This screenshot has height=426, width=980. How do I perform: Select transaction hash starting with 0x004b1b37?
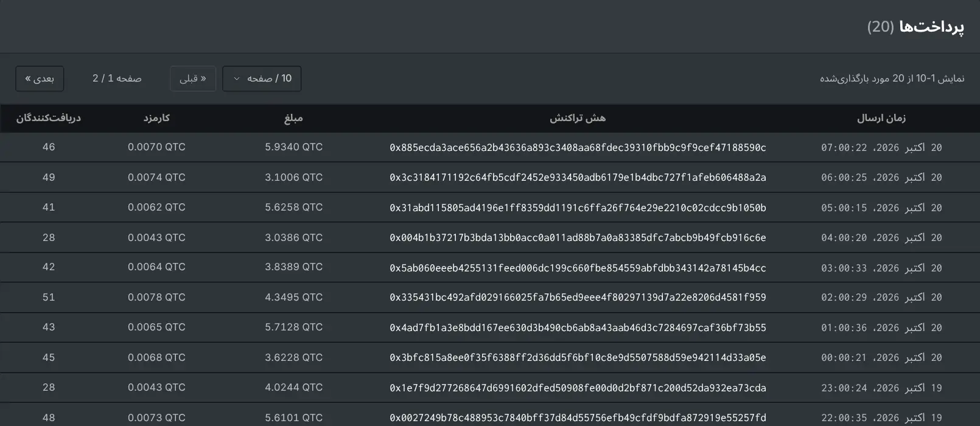pyautogui.click(x=578, y=237)
